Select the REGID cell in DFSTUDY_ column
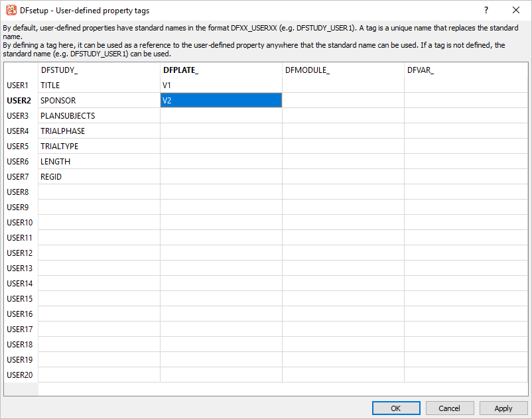 pos(99,177)
